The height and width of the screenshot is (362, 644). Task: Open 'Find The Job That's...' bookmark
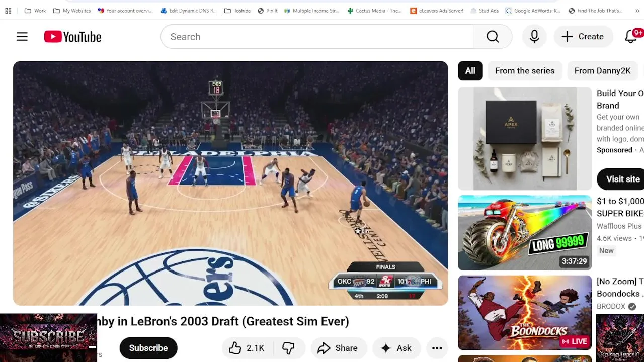point(596,11)
